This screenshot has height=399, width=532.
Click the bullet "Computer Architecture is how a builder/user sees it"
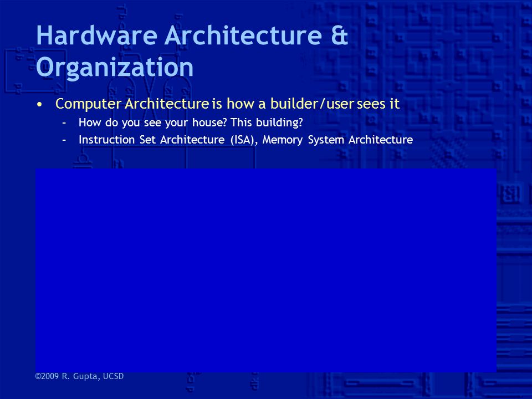[x=227, y=104]
